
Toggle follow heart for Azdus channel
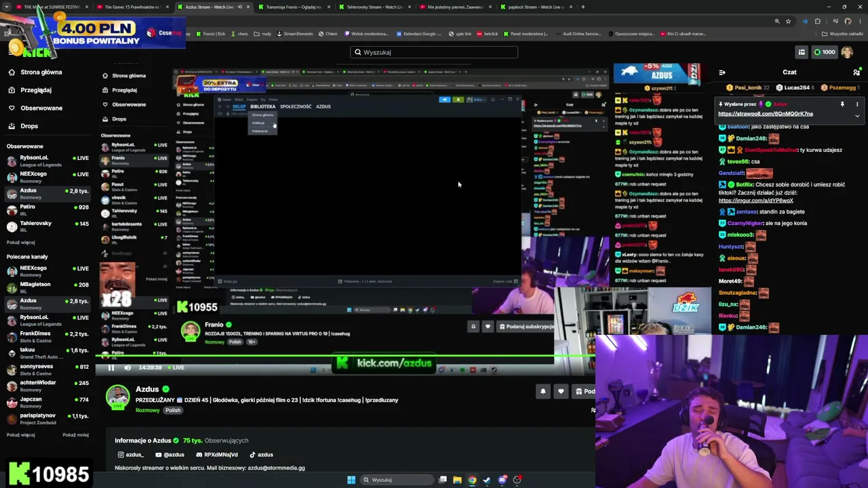(561, 391)
